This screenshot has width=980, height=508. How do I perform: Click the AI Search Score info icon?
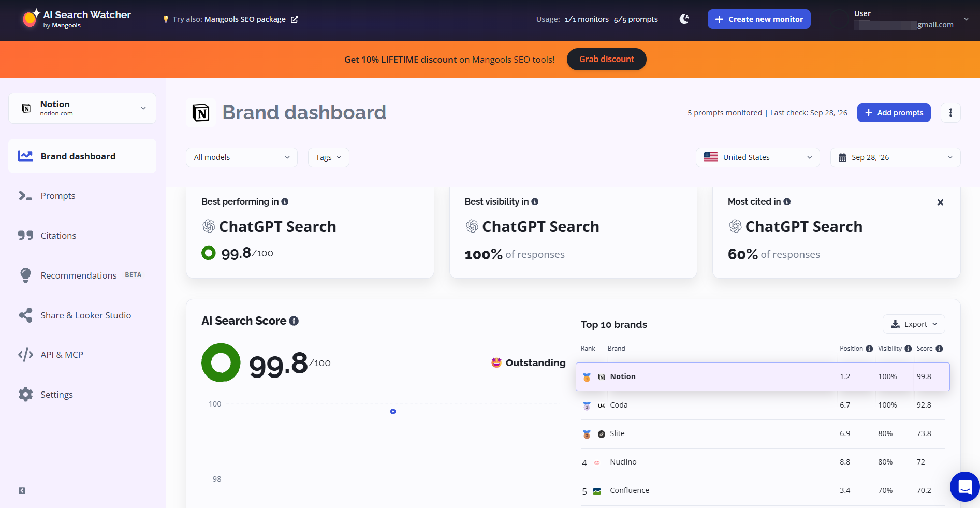point(294,321)
